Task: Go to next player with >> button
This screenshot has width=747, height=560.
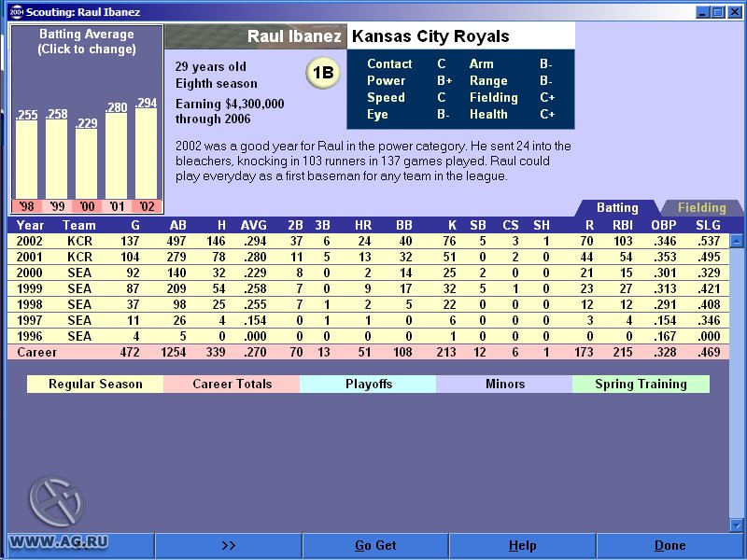Action: (229, 546)
